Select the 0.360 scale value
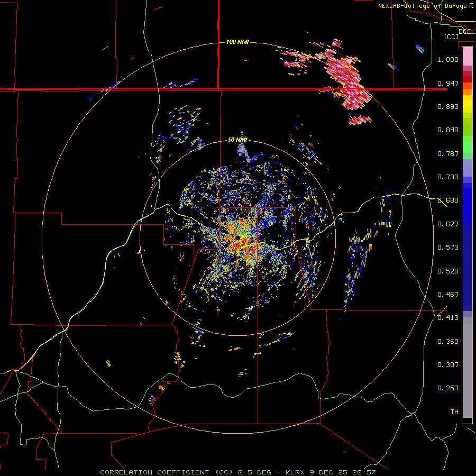 click(x=448, y=342)
